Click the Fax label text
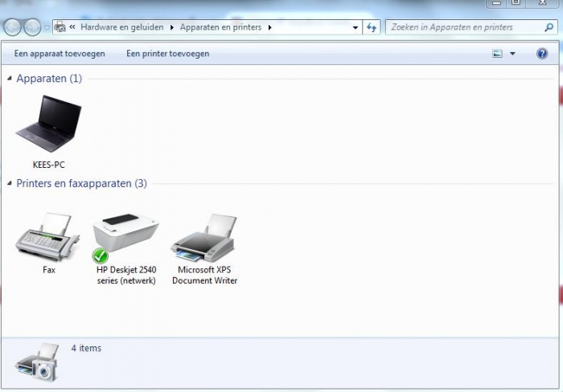Screen dimensions: 563x392 (x=49, y=270)
